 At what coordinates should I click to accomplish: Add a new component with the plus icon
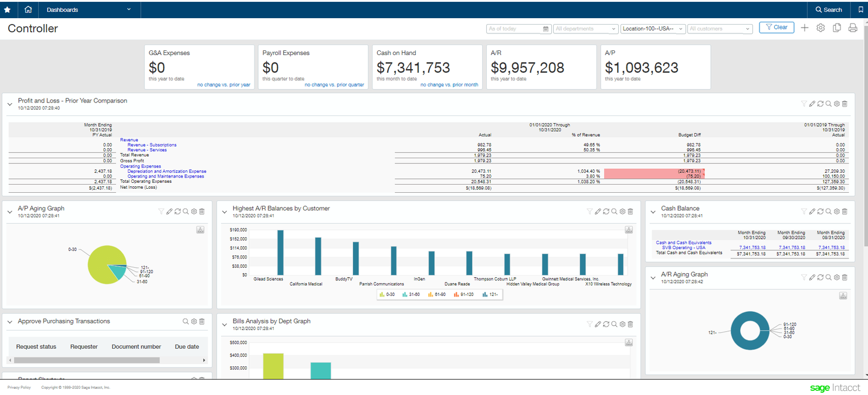tap(805, 28)
